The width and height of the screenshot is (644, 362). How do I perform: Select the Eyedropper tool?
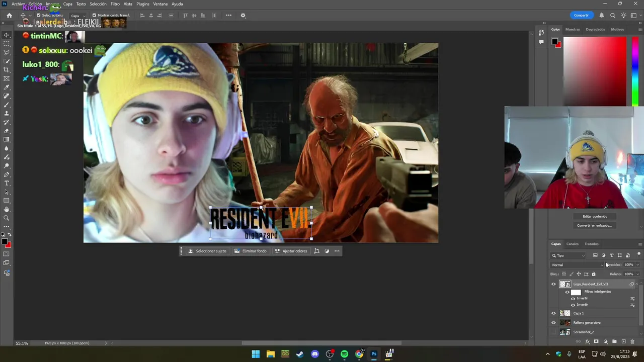7,87
